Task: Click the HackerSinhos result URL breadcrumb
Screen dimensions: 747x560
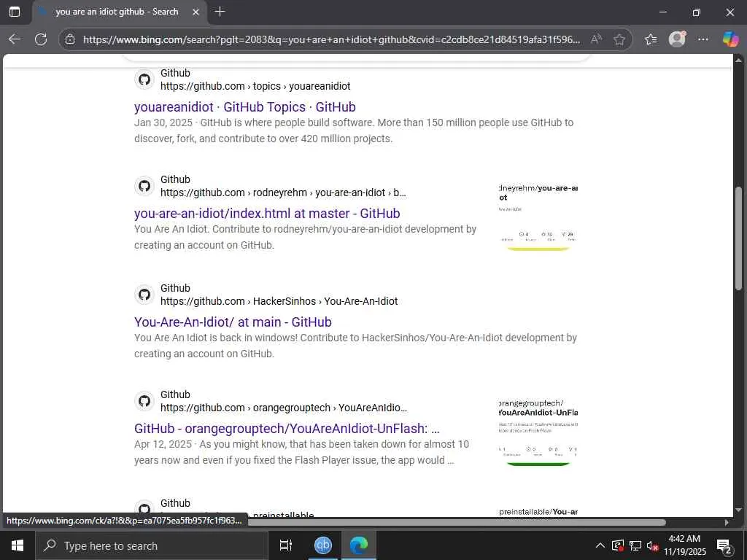Action: 279,301
